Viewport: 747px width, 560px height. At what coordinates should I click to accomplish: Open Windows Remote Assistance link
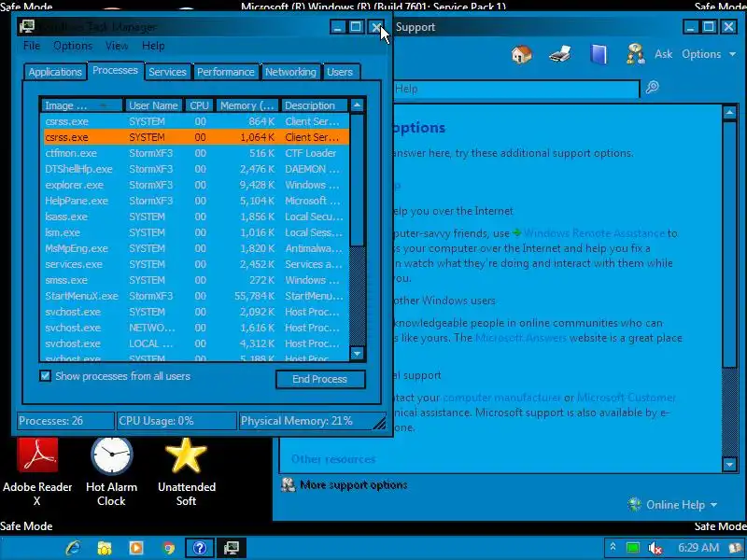tap(594, 232)
